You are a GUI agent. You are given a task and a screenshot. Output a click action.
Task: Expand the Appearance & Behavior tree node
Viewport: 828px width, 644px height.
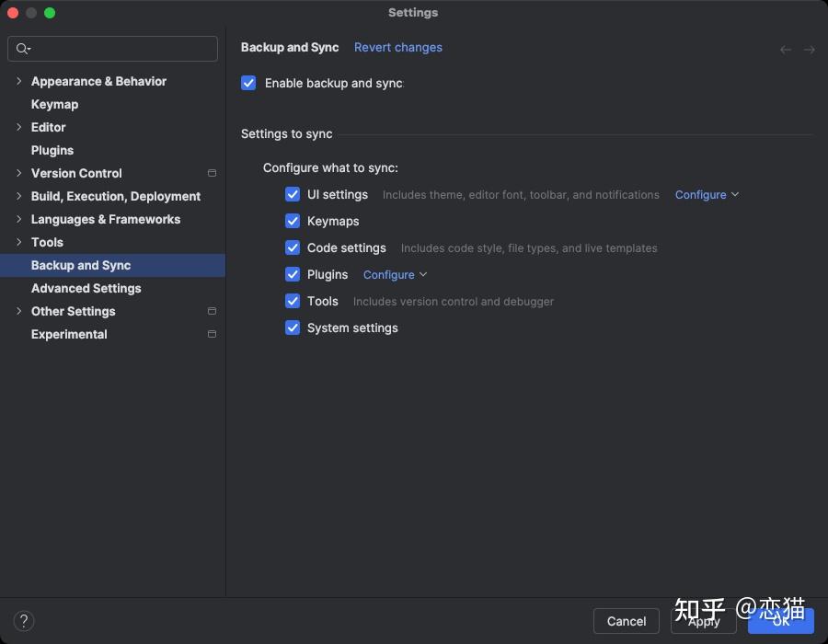pos(18,81)
